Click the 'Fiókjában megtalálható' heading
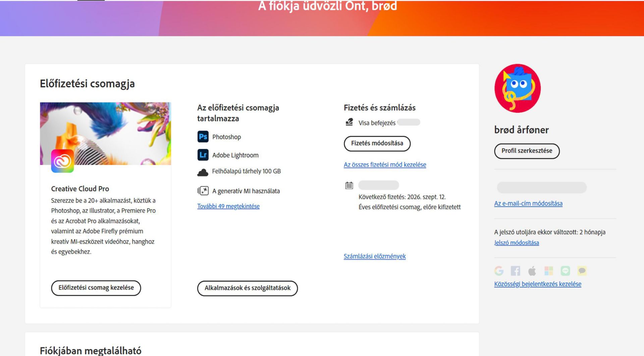The height and width of the screenshot is (356, 644). coord(91,351)
